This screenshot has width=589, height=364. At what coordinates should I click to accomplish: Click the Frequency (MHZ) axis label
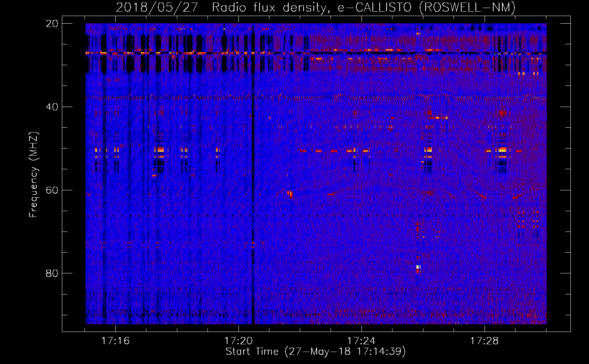tap(33, 175)
